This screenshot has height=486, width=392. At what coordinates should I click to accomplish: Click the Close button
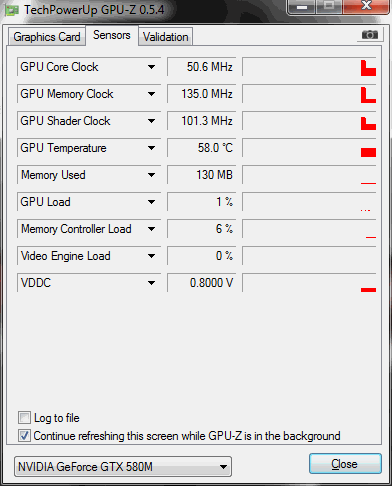point(345,464)
